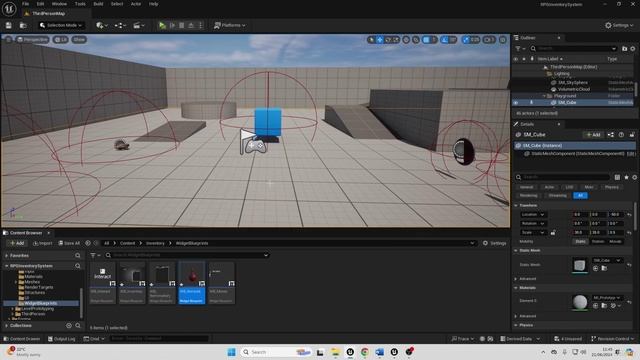Select the WidgetBlueprints folder in tree

click(x=40, y=303)
